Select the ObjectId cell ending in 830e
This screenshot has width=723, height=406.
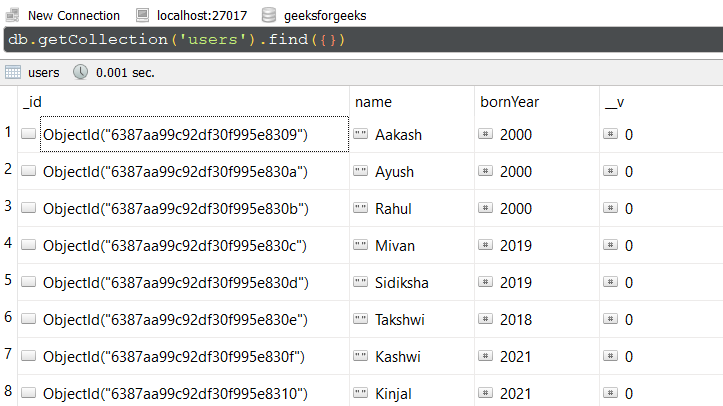[184, 319]
